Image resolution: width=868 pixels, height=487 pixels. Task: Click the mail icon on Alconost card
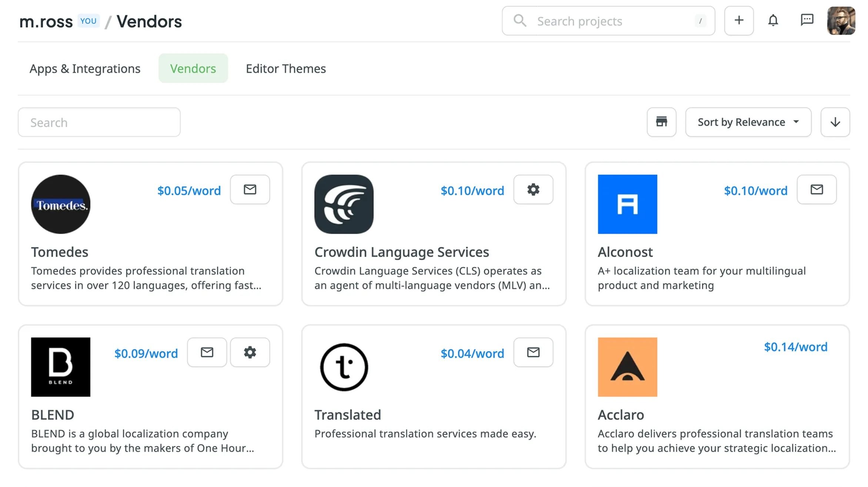[x=817, y=189]
